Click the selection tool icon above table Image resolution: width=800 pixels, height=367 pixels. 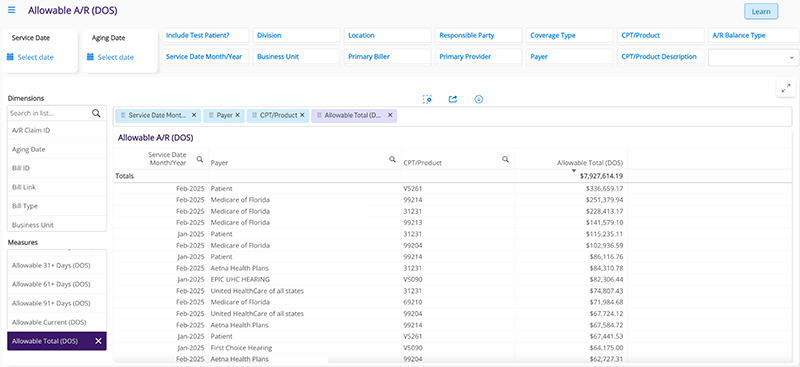(428, 99)
